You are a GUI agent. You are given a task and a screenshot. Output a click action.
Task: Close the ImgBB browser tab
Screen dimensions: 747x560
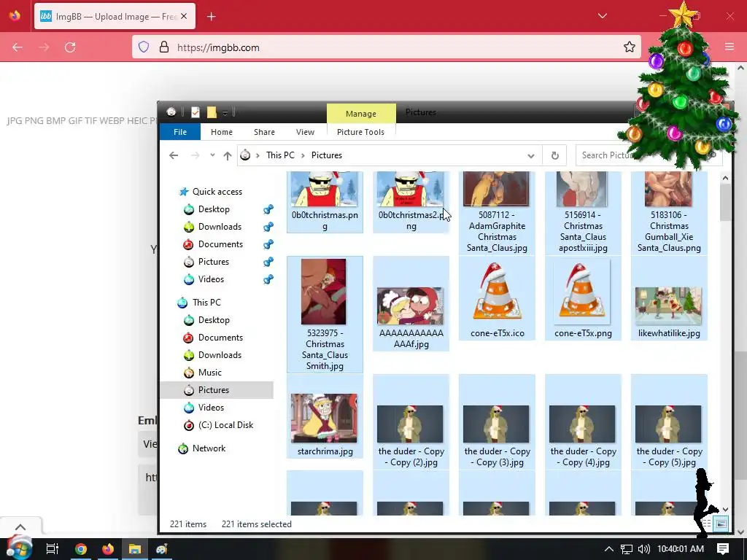coord(184,17)
